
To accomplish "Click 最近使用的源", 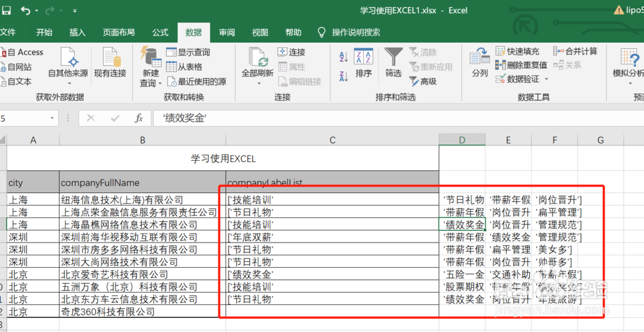I will pos(196,81).
